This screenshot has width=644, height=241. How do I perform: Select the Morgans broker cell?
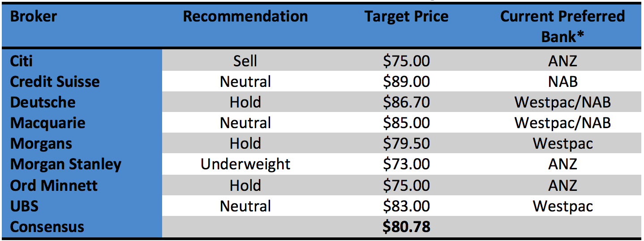click(x=41, y=143)
